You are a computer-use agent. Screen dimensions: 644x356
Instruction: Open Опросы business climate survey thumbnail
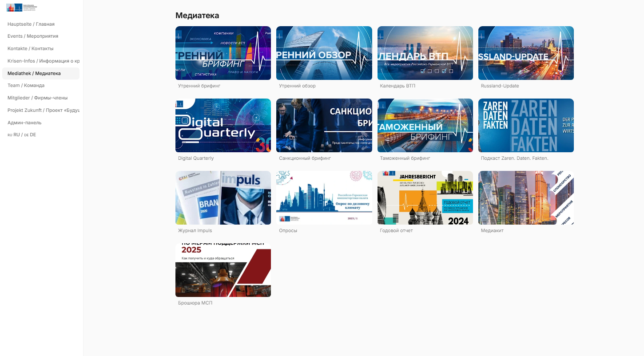tap(324, 198)
